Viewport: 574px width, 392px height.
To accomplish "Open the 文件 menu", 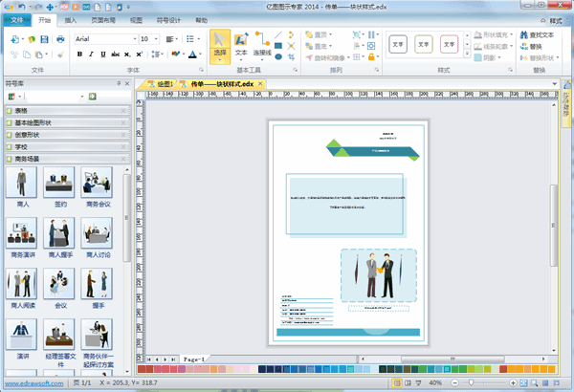I will (x=16, y=19).
